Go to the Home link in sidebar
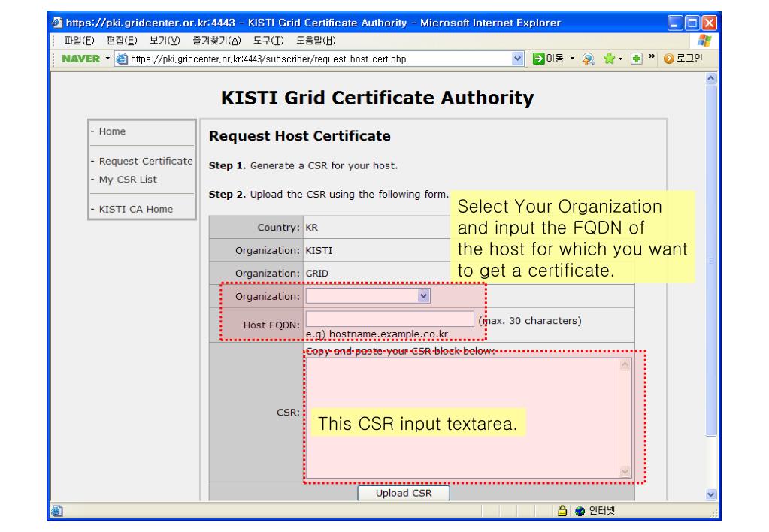Screen dimensions: 769x532 pos(112,131)
